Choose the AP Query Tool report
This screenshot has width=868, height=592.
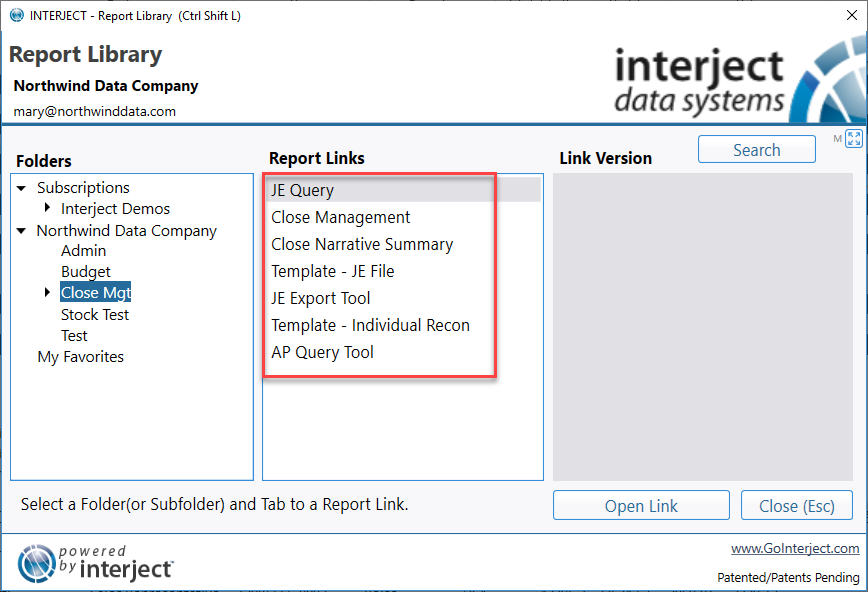click(x=402, y=352)
